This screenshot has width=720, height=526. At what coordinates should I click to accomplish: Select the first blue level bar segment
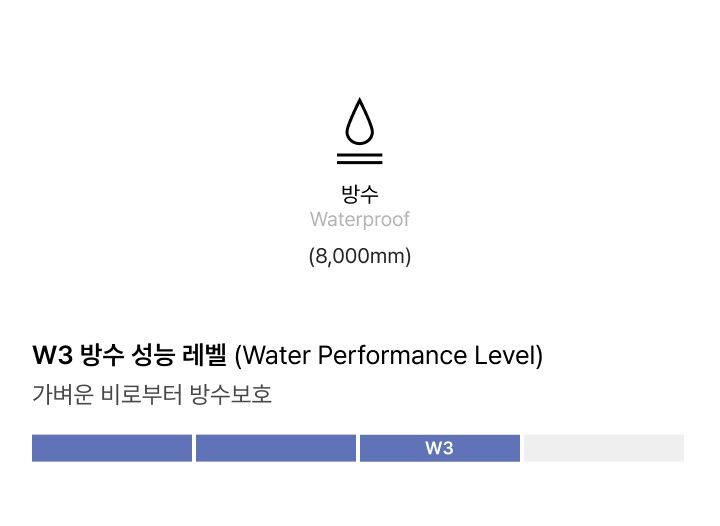(x=111, y=448)
